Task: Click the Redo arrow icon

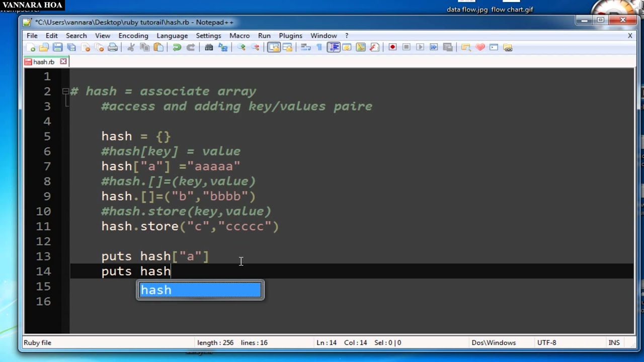Action: point(191,47)
